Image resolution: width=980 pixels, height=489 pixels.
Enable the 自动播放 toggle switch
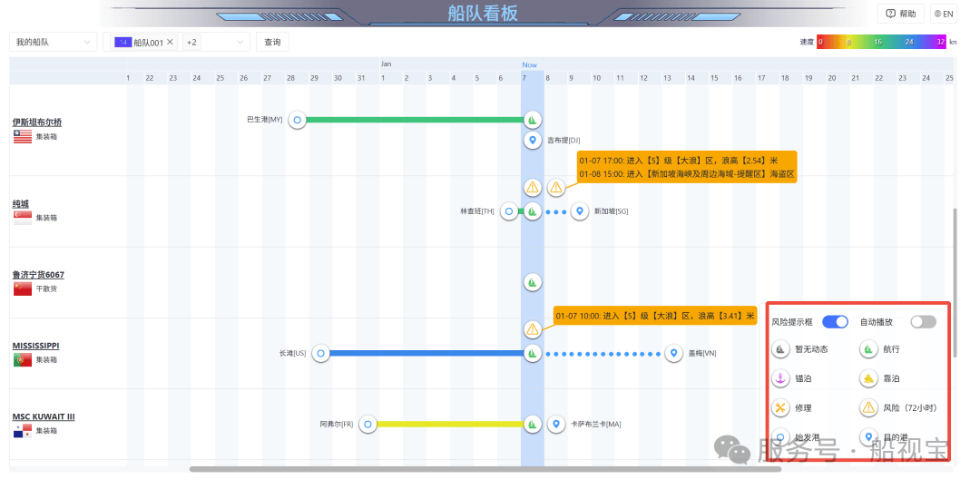click(923, 322)
